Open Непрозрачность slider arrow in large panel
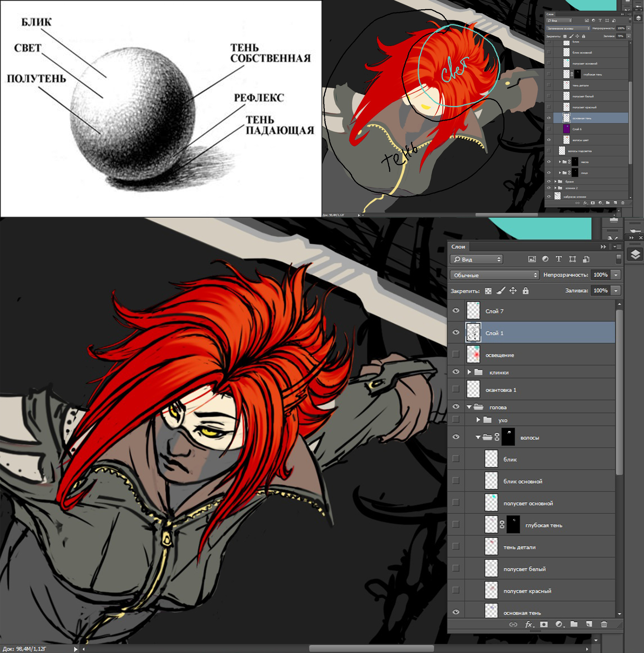The image size is (644, 653). tap(616, 275)
